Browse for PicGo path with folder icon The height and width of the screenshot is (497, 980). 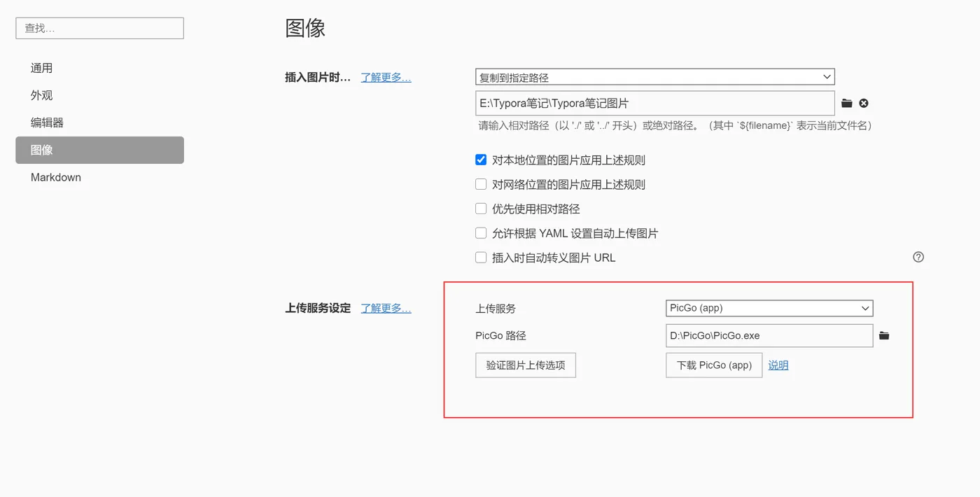884,336
